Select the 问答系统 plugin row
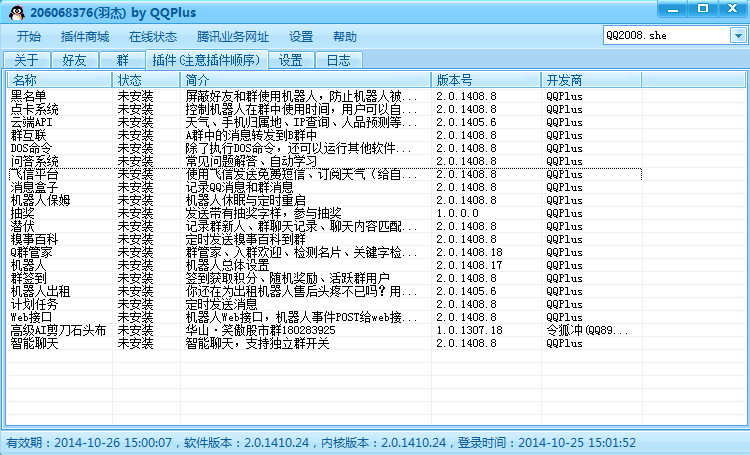This screenshot has height=455, width=750. [x=325, y=161]
